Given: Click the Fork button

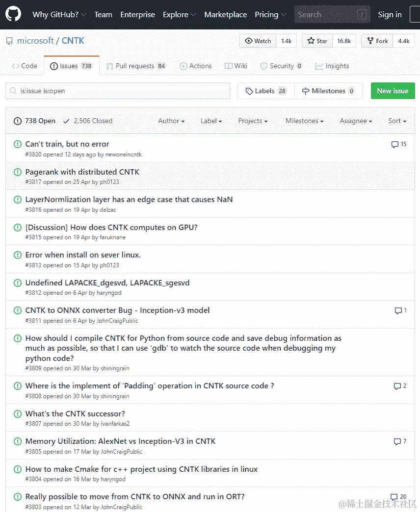Looking at the screenshot, I should coord(377,41).
